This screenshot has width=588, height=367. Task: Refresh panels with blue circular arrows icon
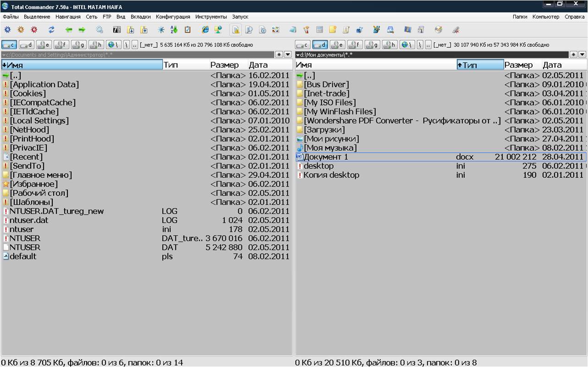pyautogui.click(x=51, y=30)
